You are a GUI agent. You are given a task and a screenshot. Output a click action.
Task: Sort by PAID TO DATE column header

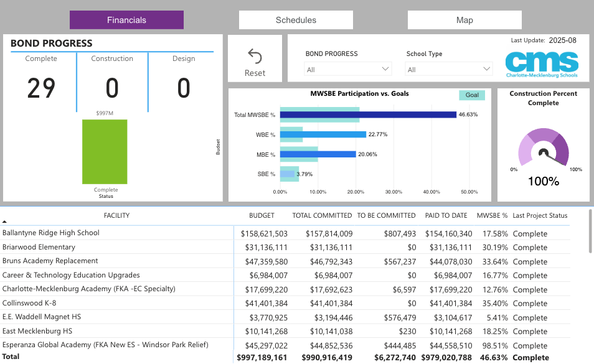pos(446,216)
